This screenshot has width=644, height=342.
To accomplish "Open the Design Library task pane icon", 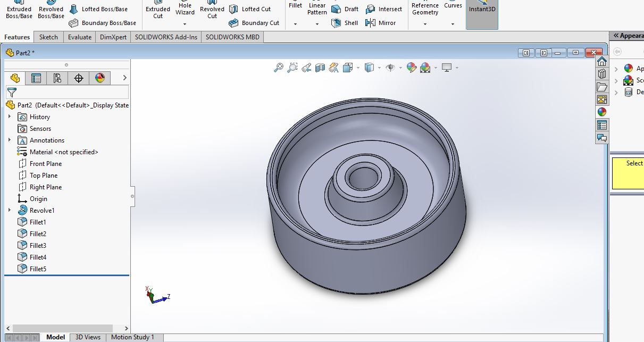I will pos(601,74).
